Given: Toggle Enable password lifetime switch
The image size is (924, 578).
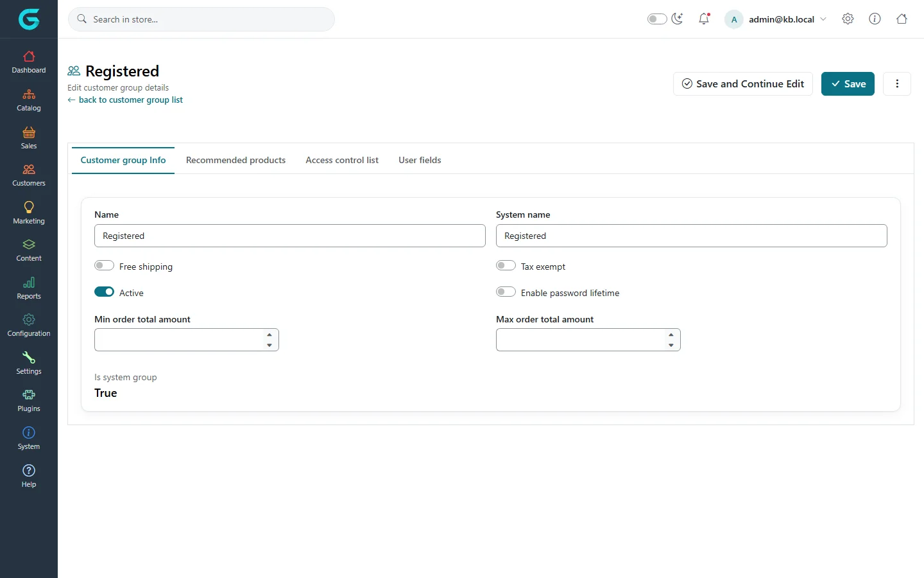Looking at the screenshot, I should pos(506,292).
